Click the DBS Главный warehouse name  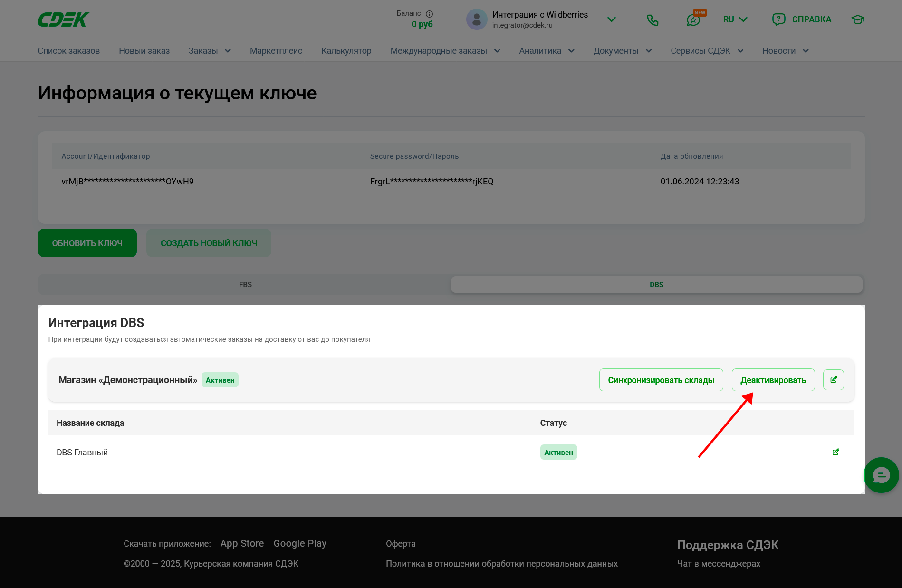click(82, 453)
